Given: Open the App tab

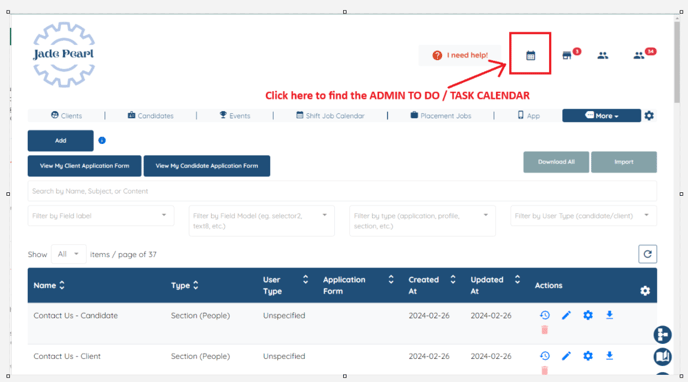Looking at the screenshot, I should tap(529, 116).
